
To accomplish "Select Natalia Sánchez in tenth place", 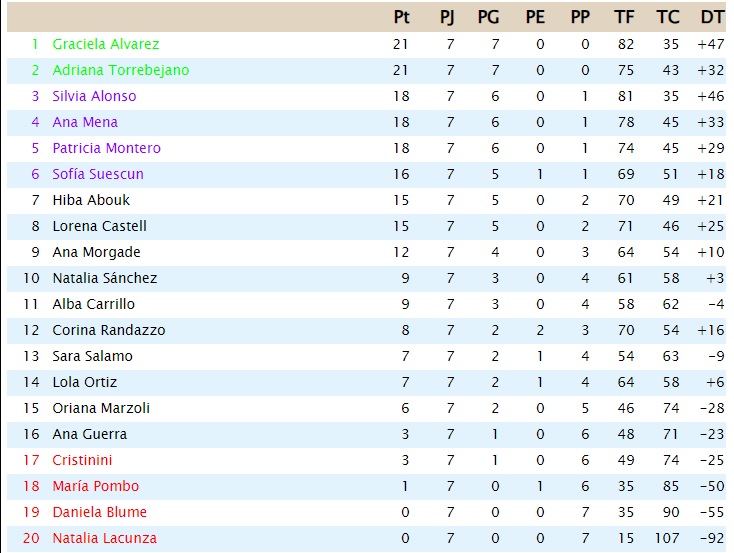I will pyautogui.click(x=104, y=278).
